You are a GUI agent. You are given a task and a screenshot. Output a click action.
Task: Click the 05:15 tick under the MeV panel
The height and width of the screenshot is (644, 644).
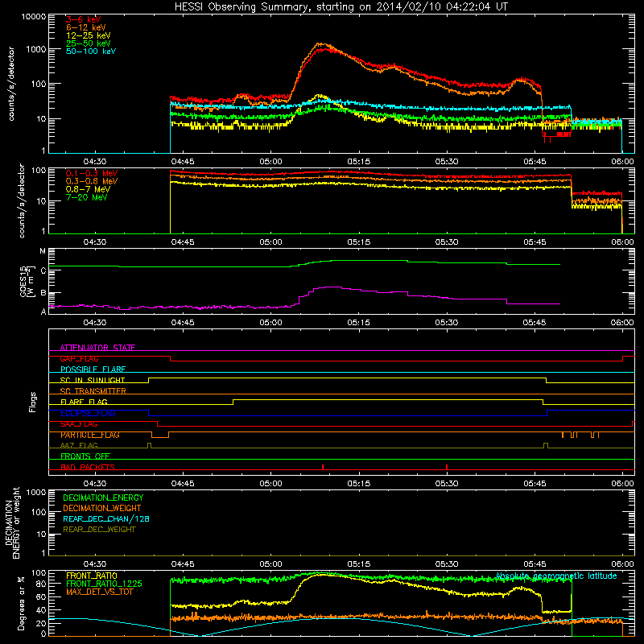click(x=358, y=242)
